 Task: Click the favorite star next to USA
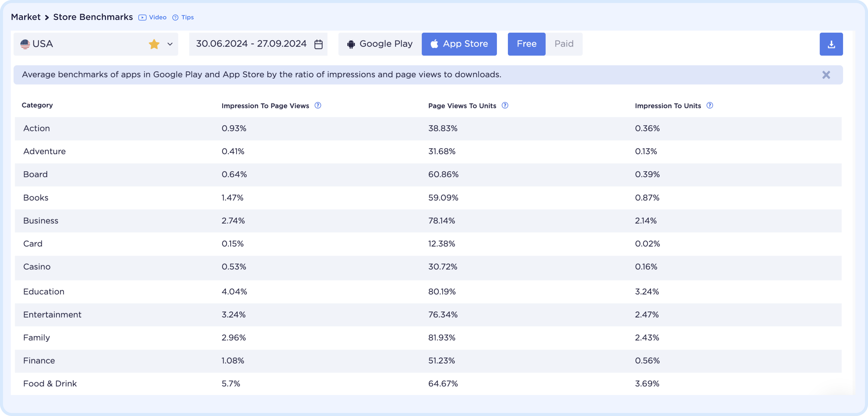tap(154, 44)
